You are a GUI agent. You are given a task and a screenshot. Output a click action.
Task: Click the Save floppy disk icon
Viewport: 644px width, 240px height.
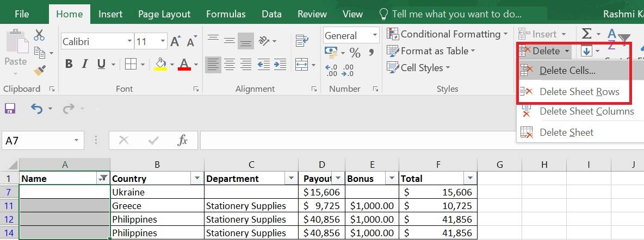point(10,109)
